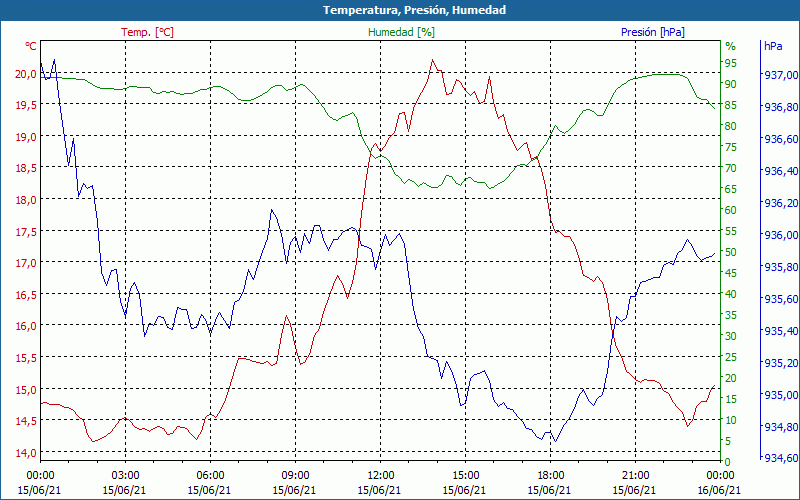The image size is (800, 500).
Task: Click the 18:00 time axis label
Action: pos(550,475)
